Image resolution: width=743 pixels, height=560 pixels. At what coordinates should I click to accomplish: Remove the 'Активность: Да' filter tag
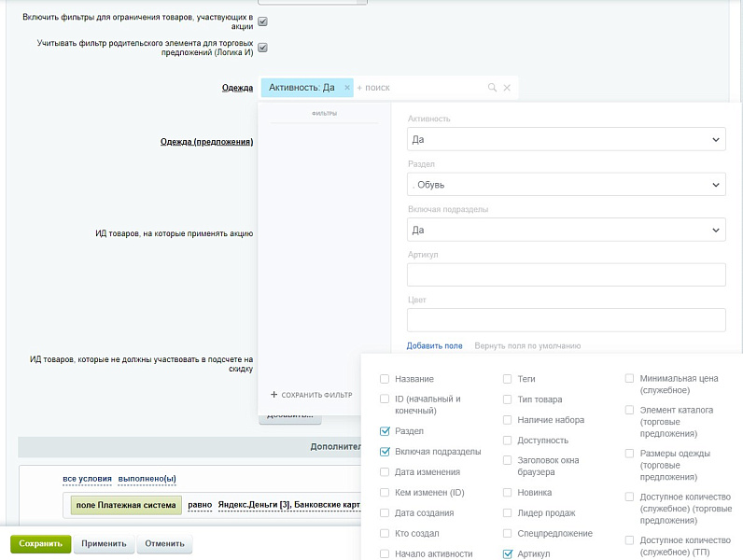coord(347,88)
